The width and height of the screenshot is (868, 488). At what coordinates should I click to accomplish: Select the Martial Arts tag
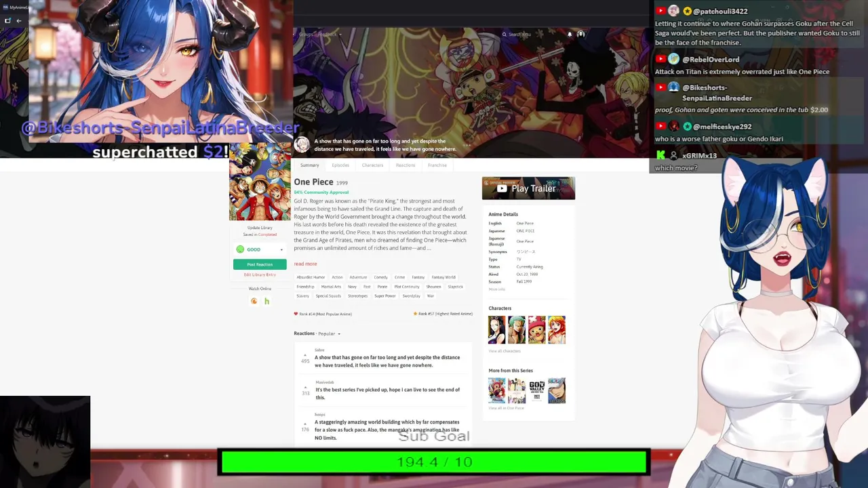[x=331, y=287]
